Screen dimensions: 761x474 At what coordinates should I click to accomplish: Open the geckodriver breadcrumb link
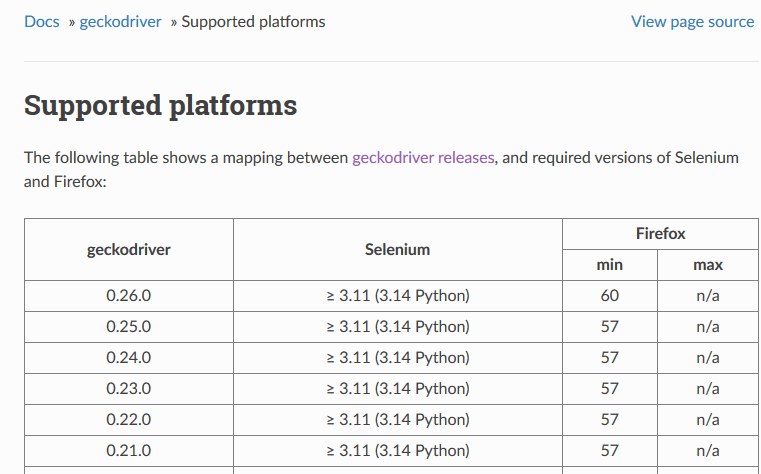[120, 21]
